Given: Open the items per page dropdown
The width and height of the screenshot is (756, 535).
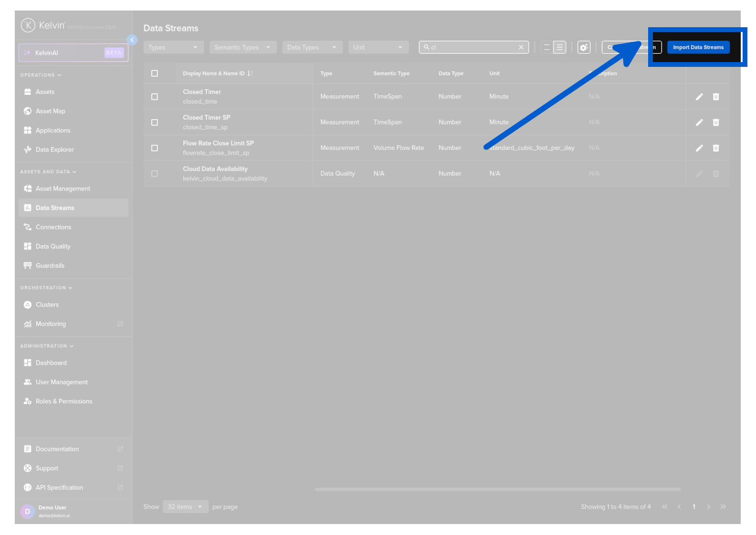Looking at the screenshot, I should coord(185,507).
